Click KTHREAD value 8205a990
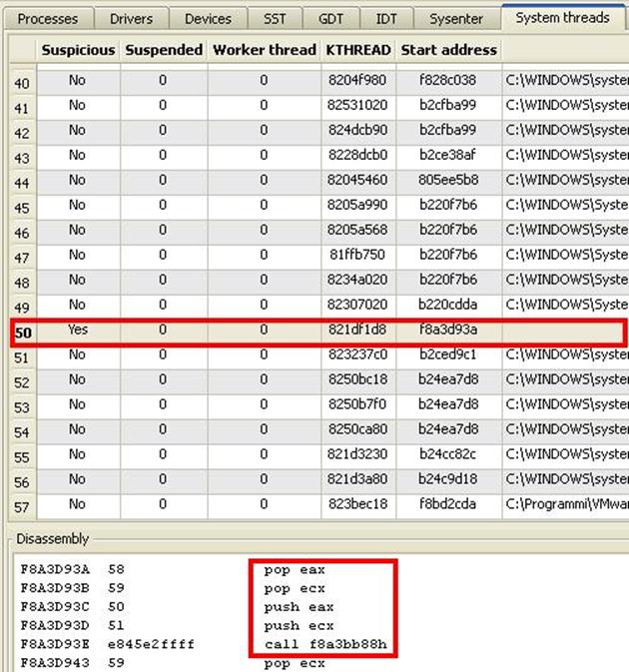629x672 pixels. coord(357,205)
